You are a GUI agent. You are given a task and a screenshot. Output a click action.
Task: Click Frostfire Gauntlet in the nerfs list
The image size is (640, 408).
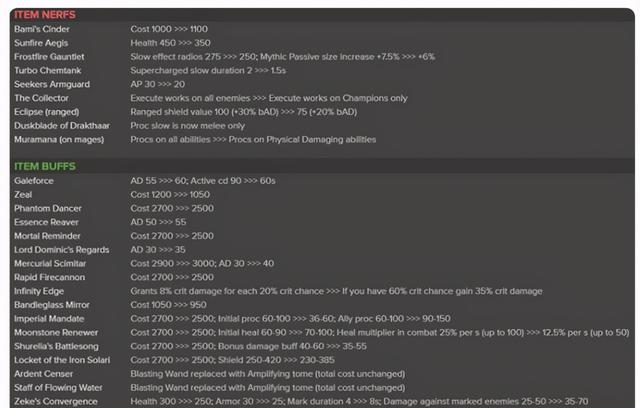coord(49,57)
